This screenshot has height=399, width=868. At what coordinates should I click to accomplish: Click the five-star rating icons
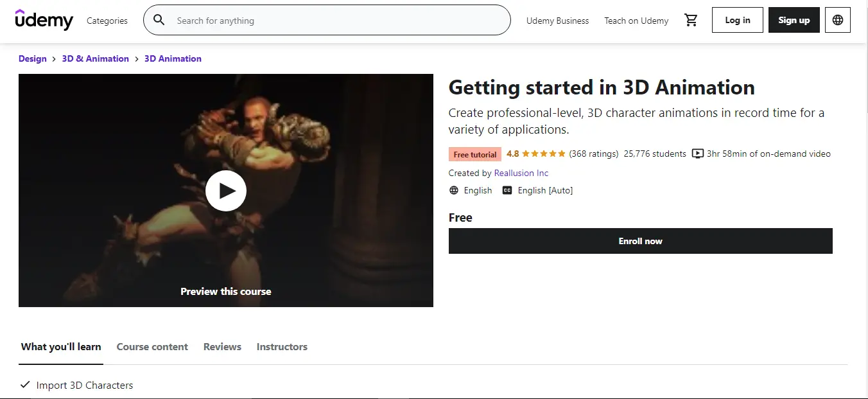click(x=544, y=154)
